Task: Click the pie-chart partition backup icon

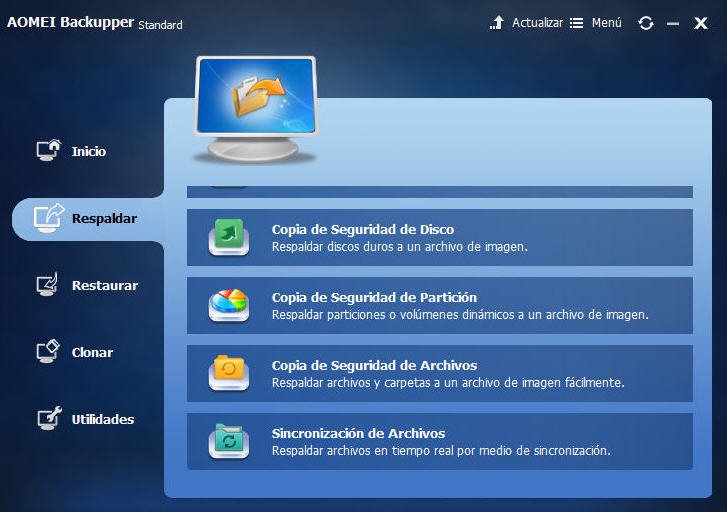Action: click(229, 306)
